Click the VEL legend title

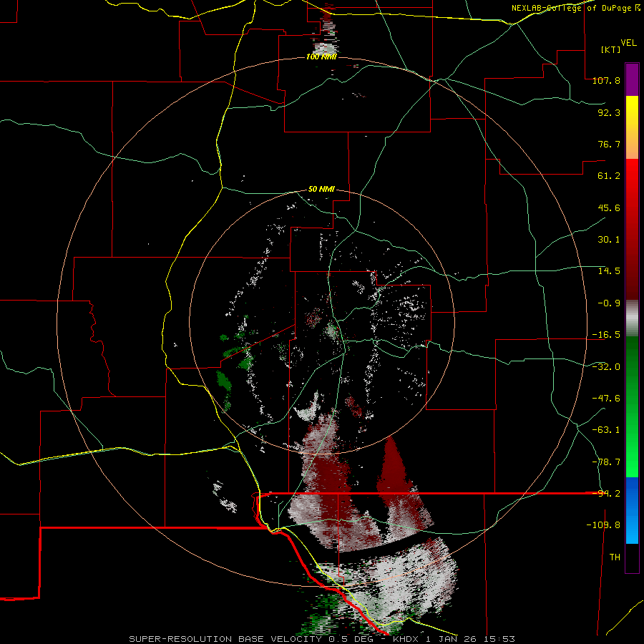coord(628,43)
